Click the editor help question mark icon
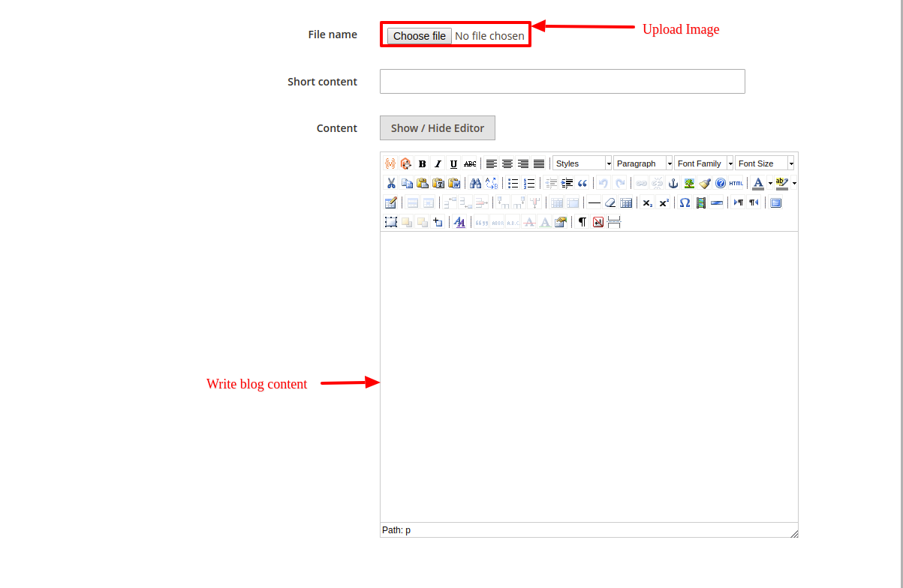Viewport: 903px width, 588px height. click(x=721, y=183)
